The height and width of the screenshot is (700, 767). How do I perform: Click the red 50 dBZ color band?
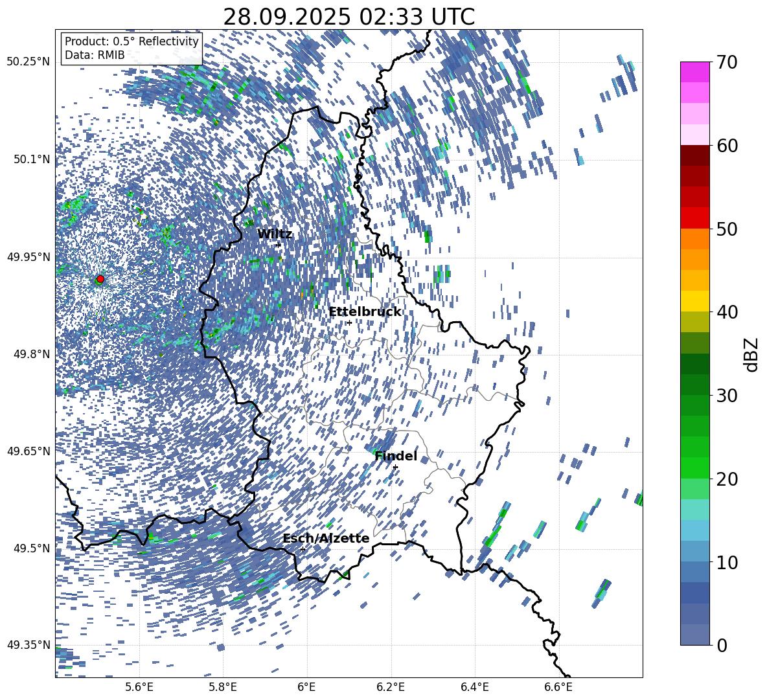[695, 218]
